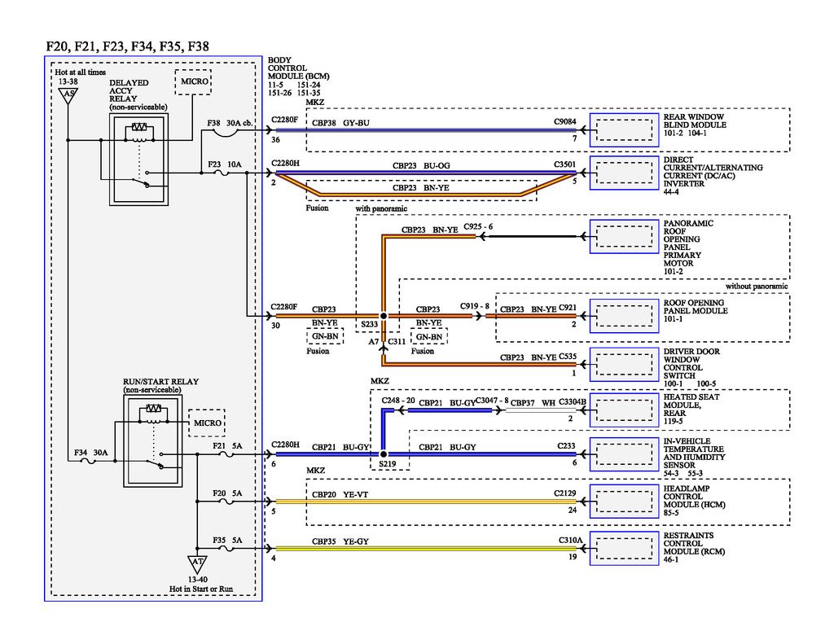Click the S233 splice junction dot
The image size is (834, 644).
382,316
